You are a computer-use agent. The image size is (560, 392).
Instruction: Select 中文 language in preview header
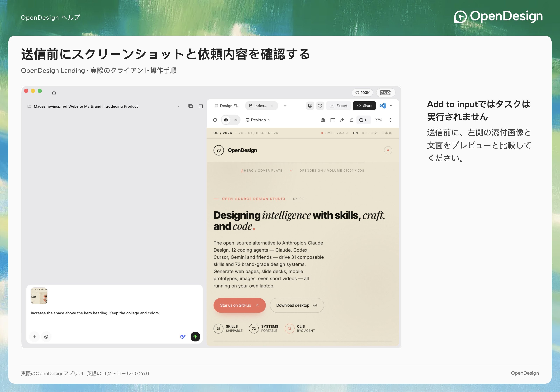(x=374, y=133)
